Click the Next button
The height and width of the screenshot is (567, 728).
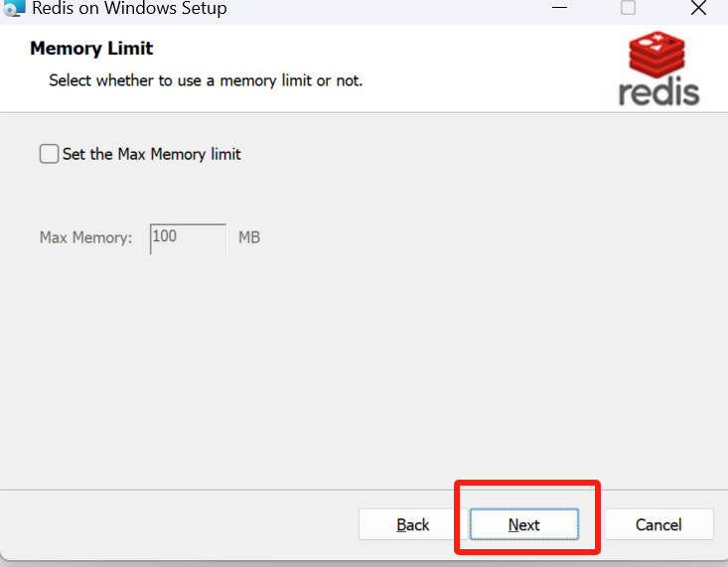523,524
